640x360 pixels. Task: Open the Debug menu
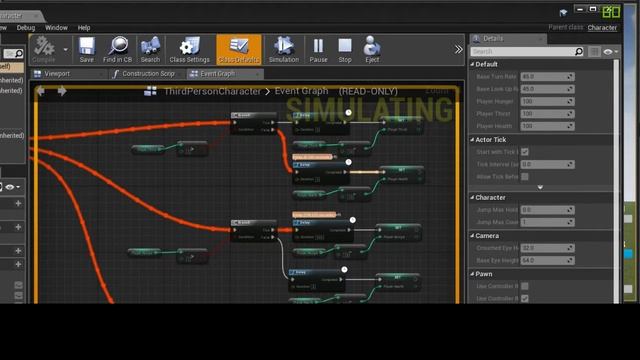click(x=26, y=27)
